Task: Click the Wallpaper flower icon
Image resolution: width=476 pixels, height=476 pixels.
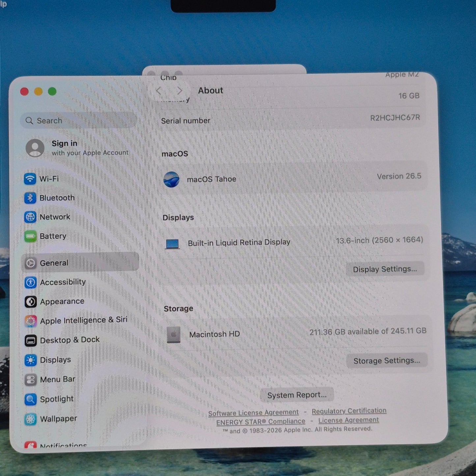Action: point(31,419)
